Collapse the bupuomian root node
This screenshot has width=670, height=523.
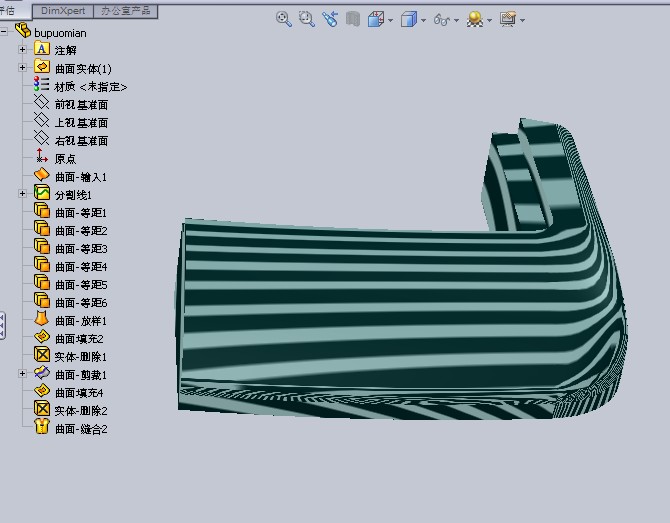4,31
